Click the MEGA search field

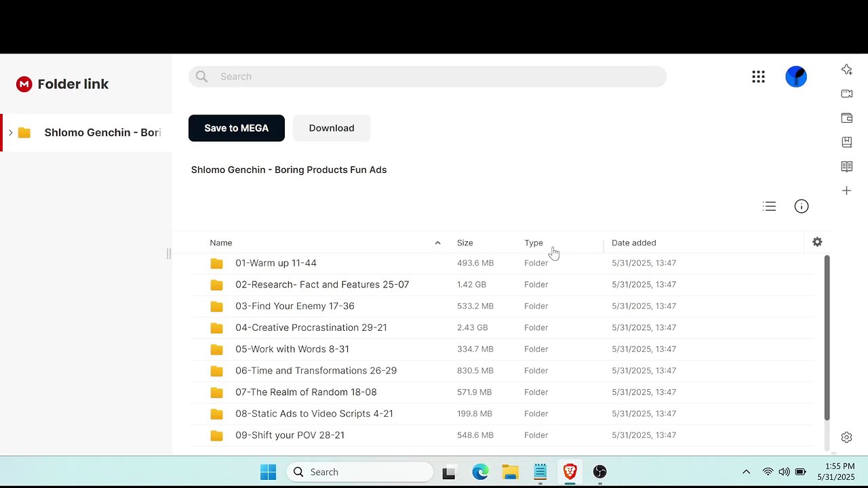pyautogui.click(x=428, y=77)
